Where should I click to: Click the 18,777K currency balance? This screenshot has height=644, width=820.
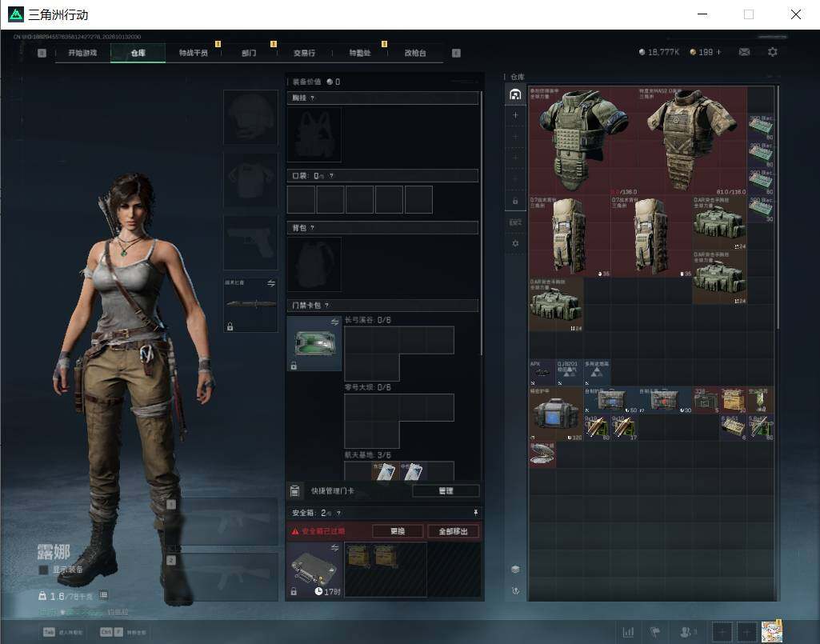click(659, 52)
